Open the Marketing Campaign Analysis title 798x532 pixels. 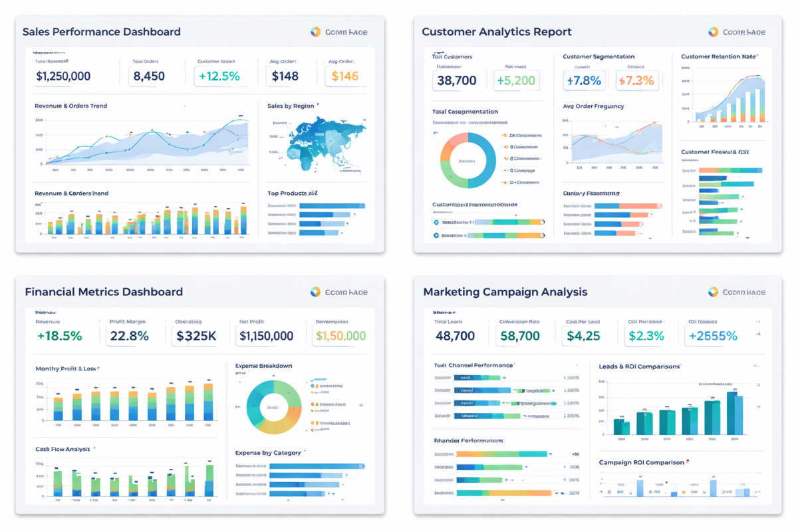pyautogui.click(x=505, y=292)
